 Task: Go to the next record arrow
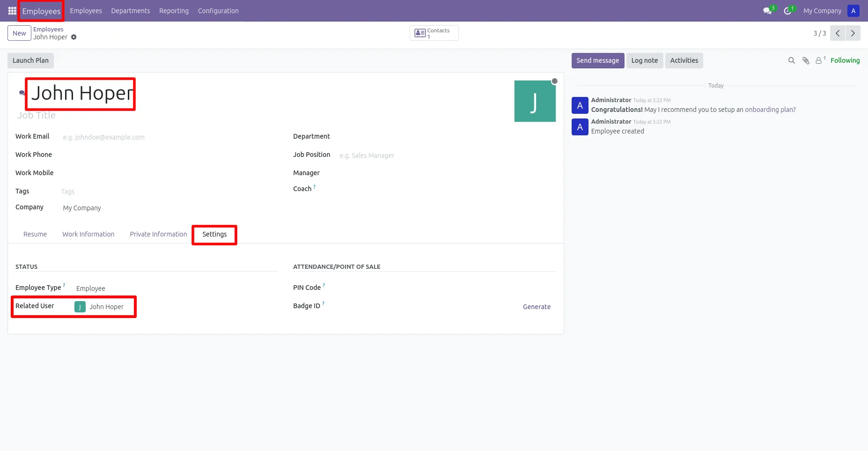[x=853, y=33]
